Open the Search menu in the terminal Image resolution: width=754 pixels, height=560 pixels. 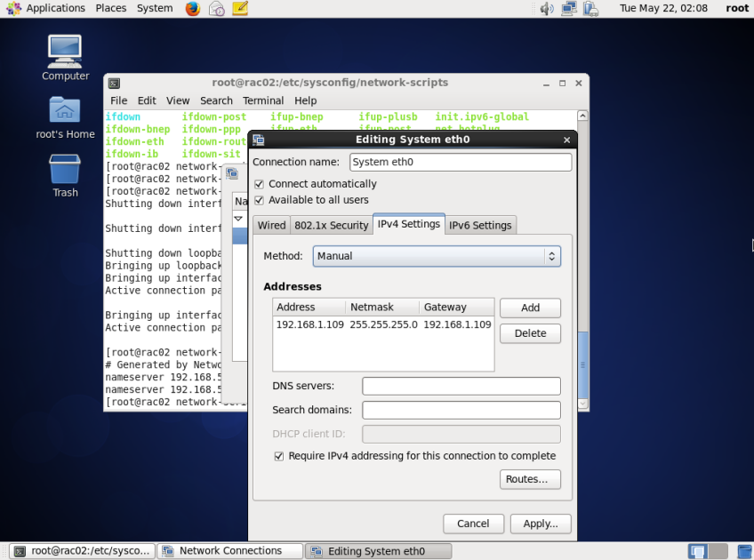(216, 100)
